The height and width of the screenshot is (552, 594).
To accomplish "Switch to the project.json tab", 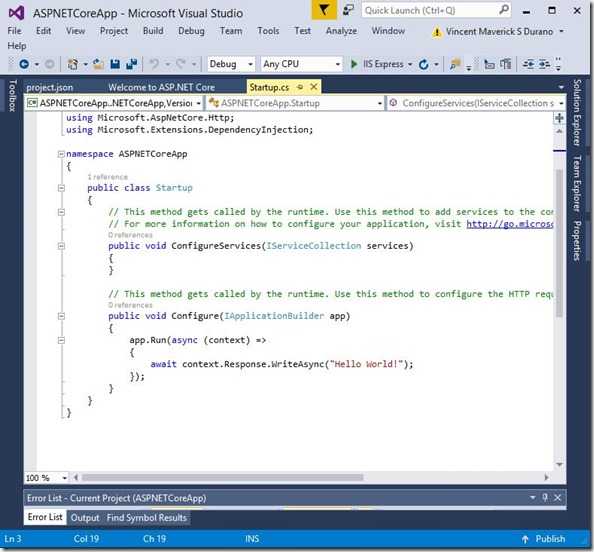I will tap(50, 88).
